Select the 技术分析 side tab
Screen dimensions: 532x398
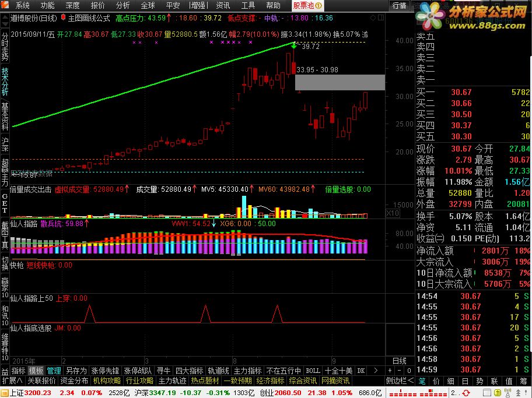coord(5,82)
